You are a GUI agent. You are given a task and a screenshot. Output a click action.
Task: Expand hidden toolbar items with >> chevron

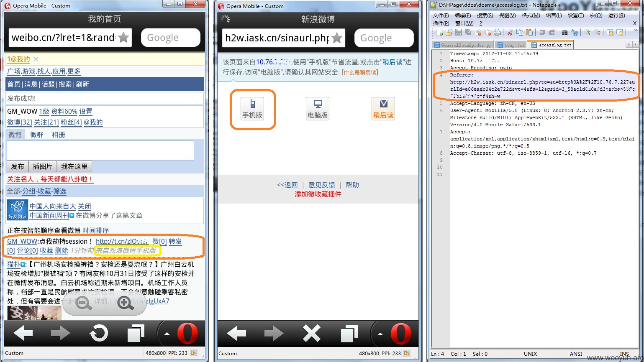click(635, 30)
